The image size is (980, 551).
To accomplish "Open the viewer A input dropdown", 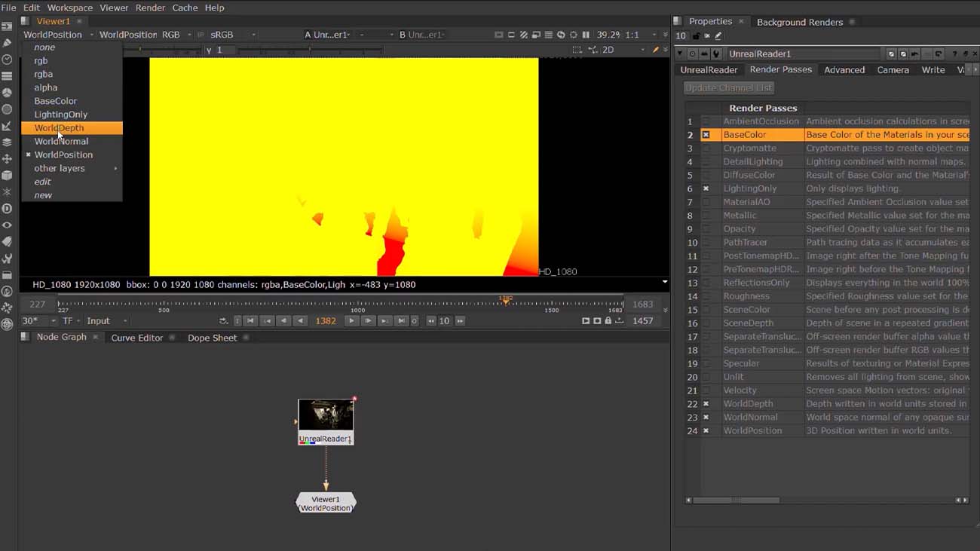I will 326,35.
